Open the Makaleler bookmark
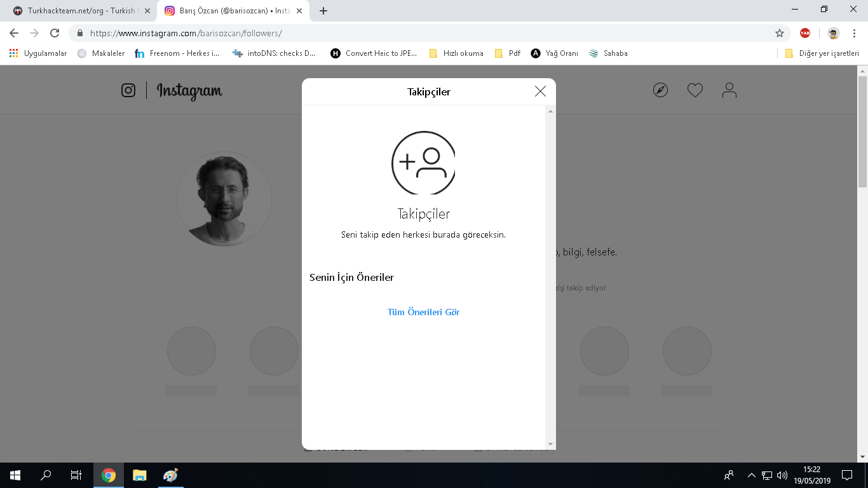 101,53
